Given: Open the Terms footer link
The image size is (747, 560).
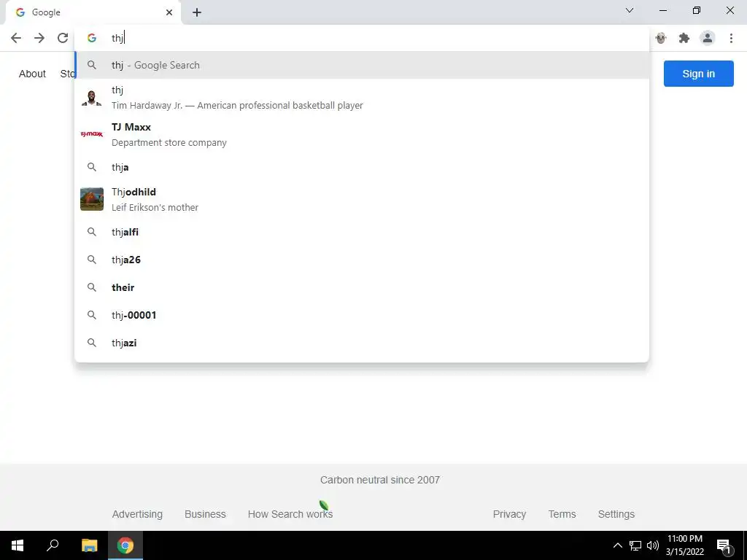Looking at the screenshot, I should [562, 514].
